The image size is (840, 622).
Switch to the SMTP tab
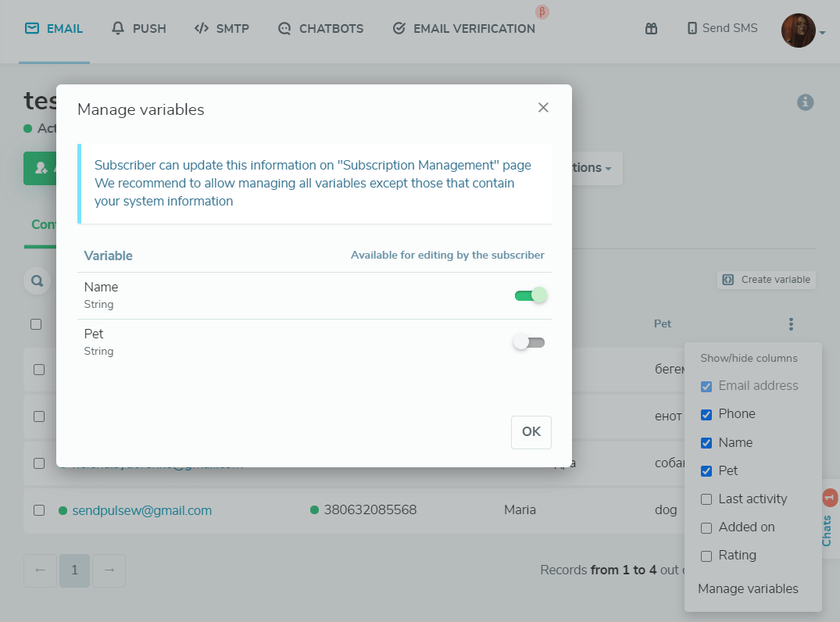222,29
